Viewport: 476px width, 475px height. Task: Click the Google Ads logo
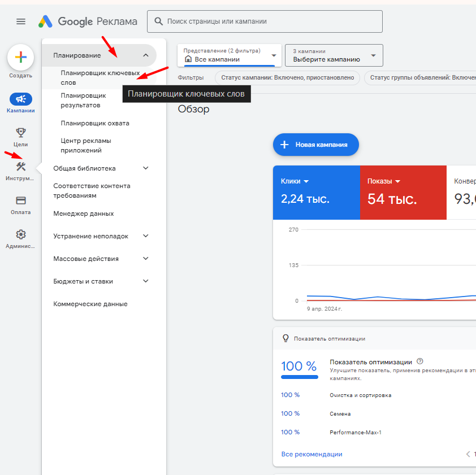(88, 21)
